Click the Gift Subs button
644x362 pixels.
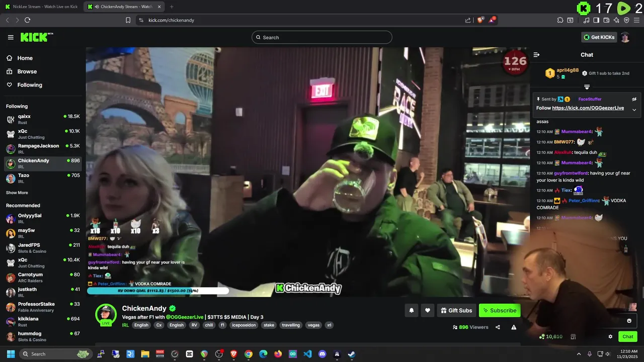click(456, 310)
